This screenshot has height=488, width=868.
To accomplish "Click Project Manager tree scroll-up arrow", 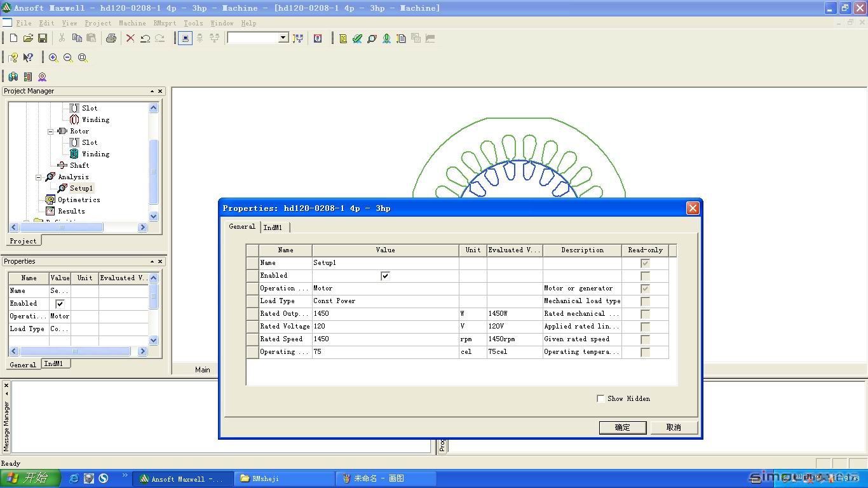I will pyautogui.click(x=153, y=107).
